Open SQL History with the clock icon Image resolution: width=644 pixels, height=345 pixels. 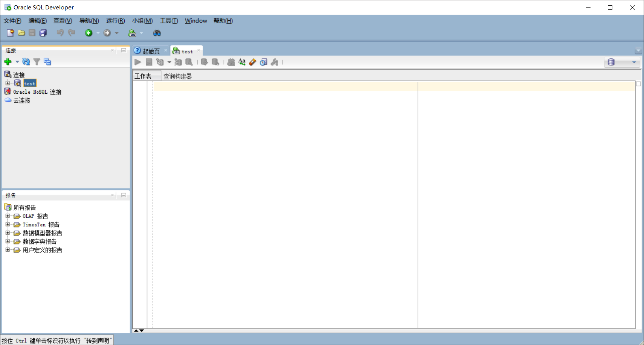tap(264, 62)
